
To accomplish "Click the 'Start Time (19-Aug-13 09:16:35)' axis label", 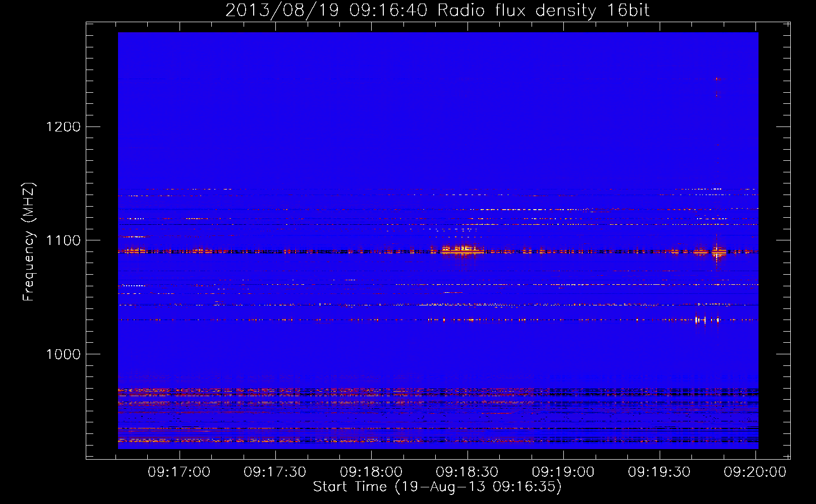I will 437,487.
